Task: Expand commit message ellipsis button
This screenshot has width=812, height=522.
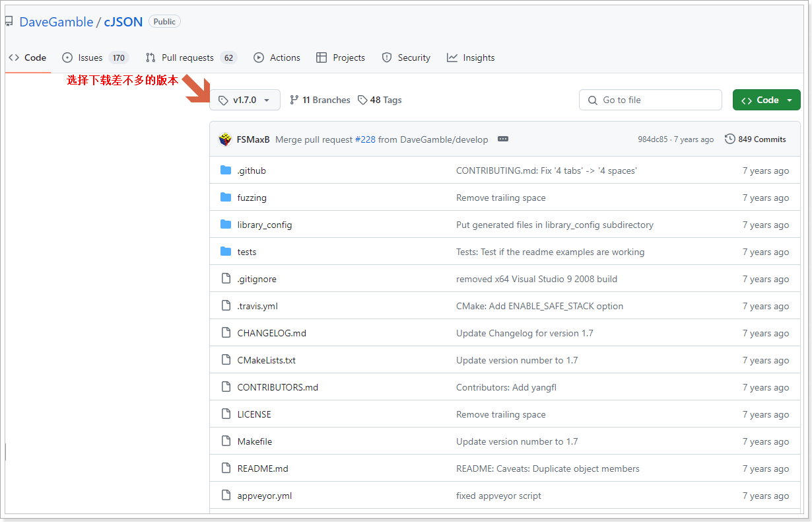Action: (x=503, y=139)
